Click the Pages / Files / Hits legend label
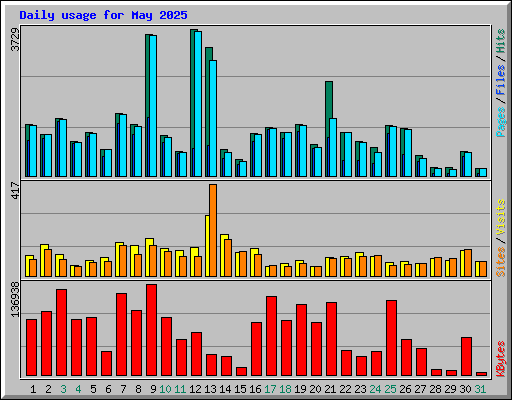 [x=501, y=83]
